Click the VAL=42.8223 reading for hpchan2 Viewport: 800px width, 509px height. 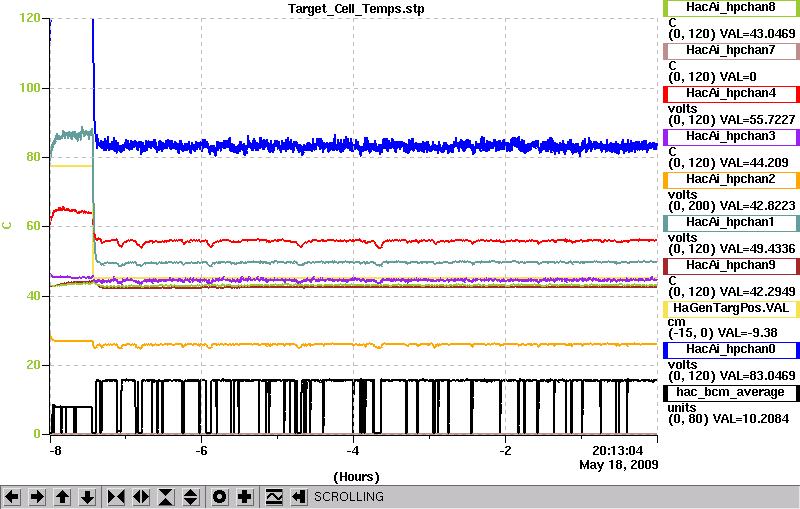pyautogui.click(x=757, y=206)
